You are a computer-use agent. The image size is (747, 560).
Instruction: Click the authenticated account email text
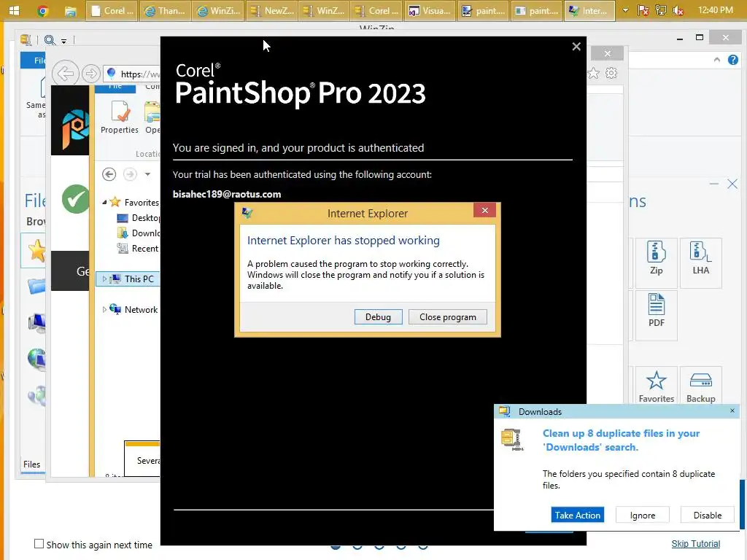click(227, 194)
